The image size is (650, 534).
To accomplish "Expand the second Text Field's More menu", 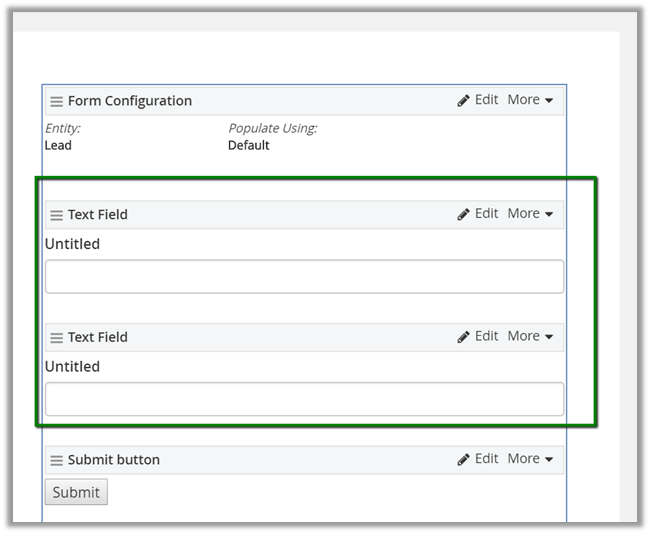I will [x=530, y=337].
